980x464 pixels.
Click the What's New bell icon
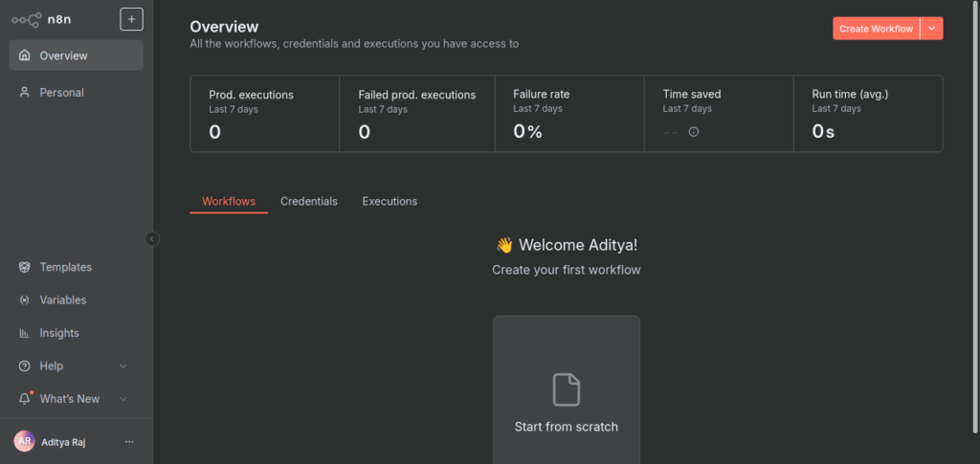(25, 399)
